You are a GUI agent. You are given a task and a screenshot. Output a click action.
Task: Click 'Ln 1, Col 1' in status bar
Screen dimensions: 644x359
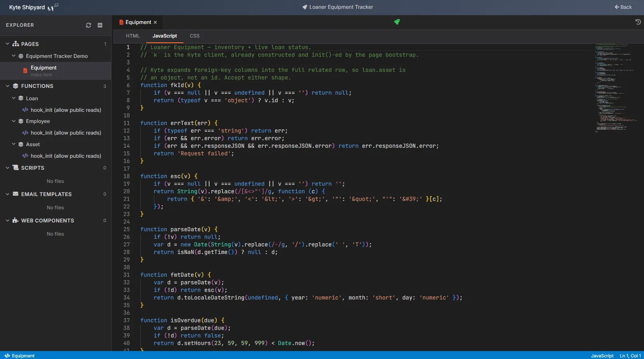pyautogui.click(x=630, y=356)
